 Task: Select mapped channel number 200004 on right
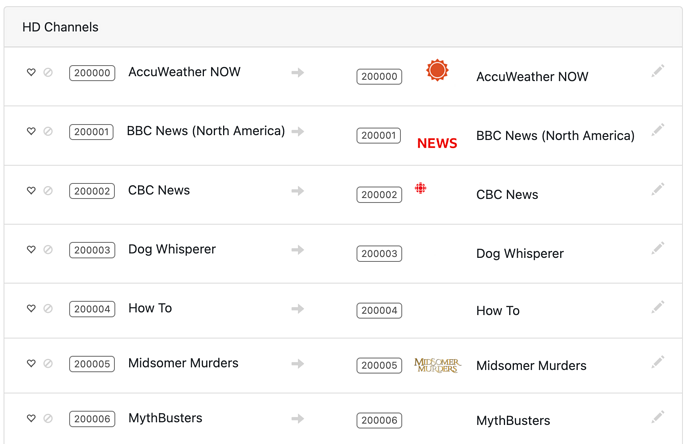pos(379,311)
